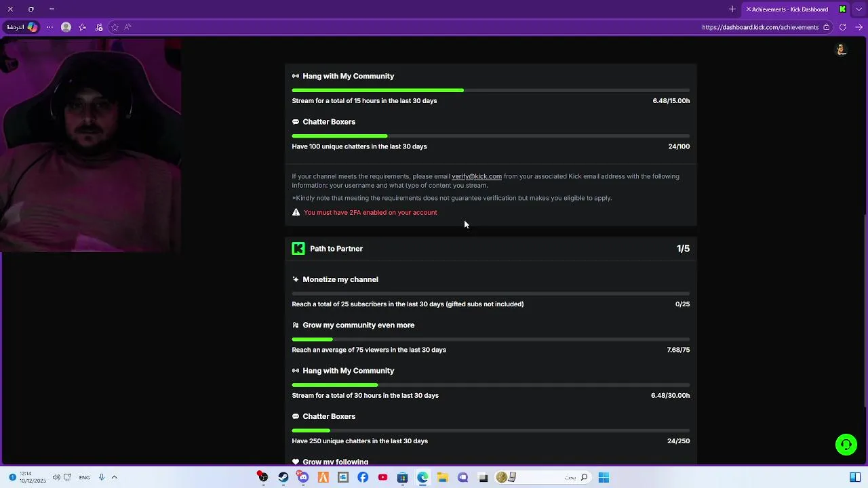Click the media control music icon in toolbar
Viewport: 868px width, 488px height.
(99, 27)
